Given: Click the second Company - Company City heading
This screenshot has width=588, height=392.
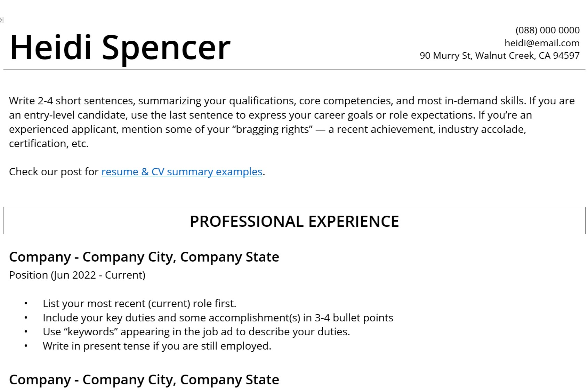Looking at the screenshot, I should pyautogui.click(x=144, y=380).
